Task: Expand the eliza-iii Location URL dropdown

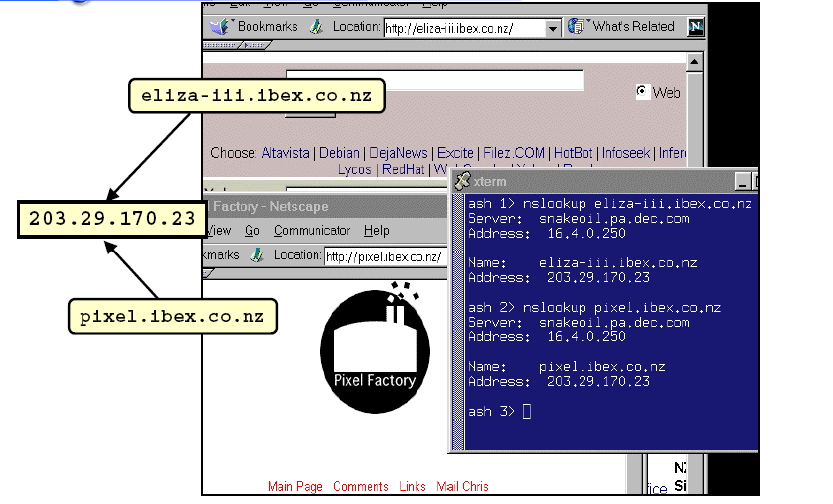Action: pos(554,29)
